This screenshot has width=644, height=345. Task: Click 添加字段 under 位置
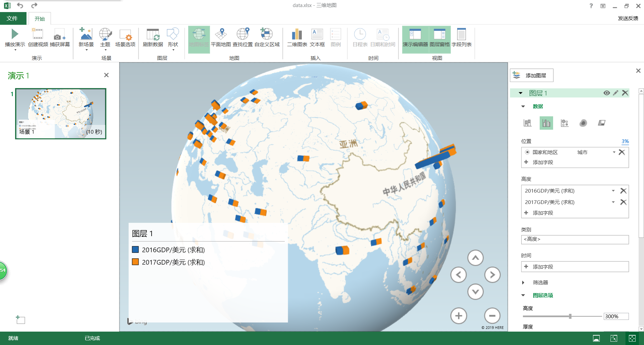[543, 162]
